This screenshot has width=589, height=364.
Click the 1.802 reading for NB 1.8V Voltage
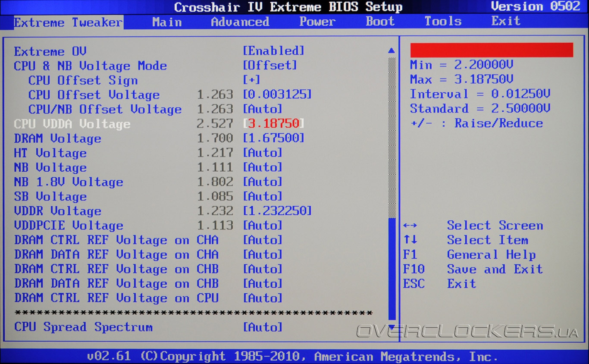coord(215,182)
